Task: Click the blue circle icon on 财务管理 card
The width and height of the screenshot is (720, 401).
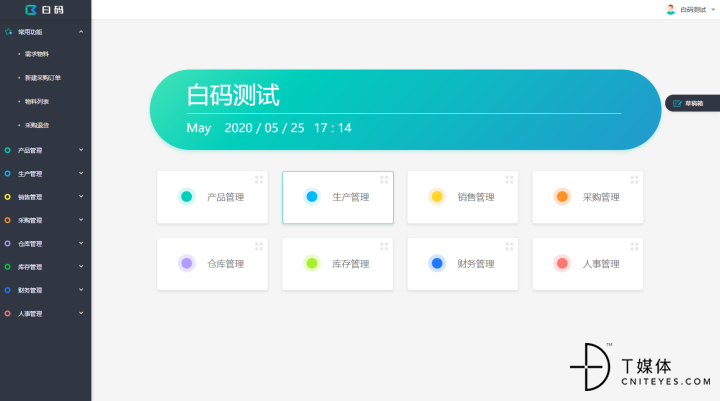Action: click(x=437, y=263)
